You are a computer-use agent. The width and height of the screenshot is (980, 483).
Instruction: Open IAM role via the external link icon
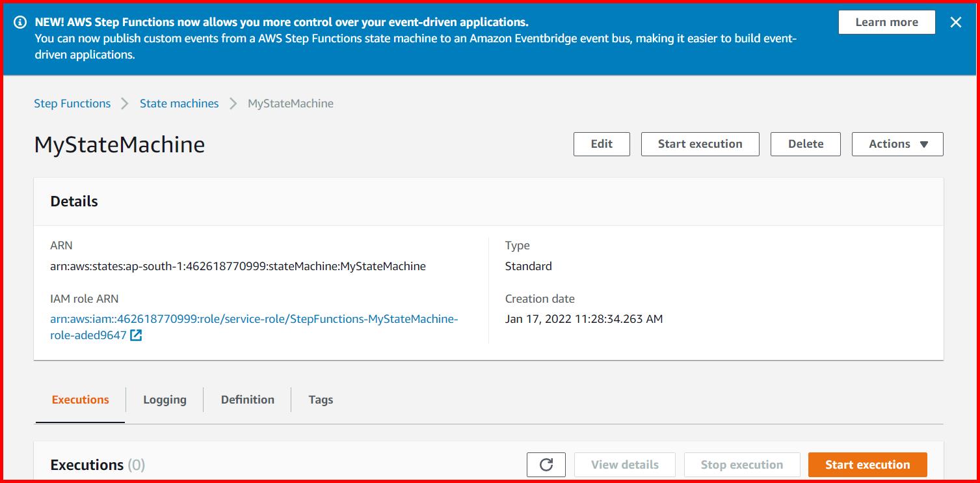coord(135,335)
